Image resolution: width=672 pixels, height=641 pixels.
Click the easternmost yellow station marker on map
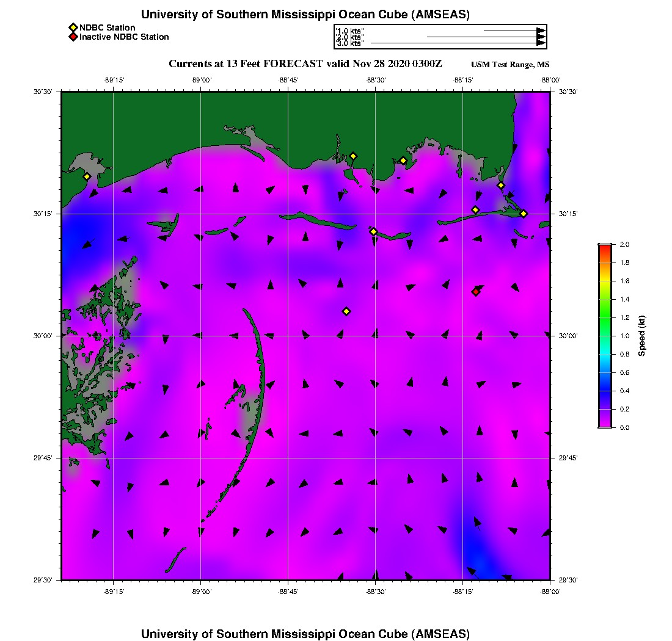point(524,214)
